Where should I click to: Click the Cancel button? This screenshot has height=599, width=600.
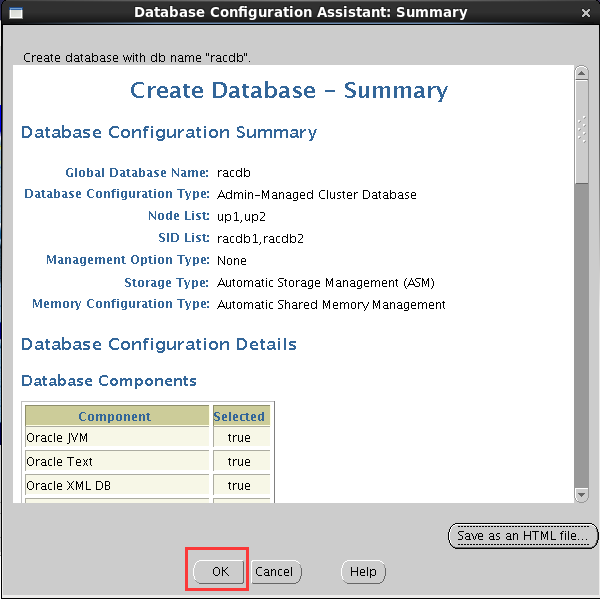click(276, 572)
